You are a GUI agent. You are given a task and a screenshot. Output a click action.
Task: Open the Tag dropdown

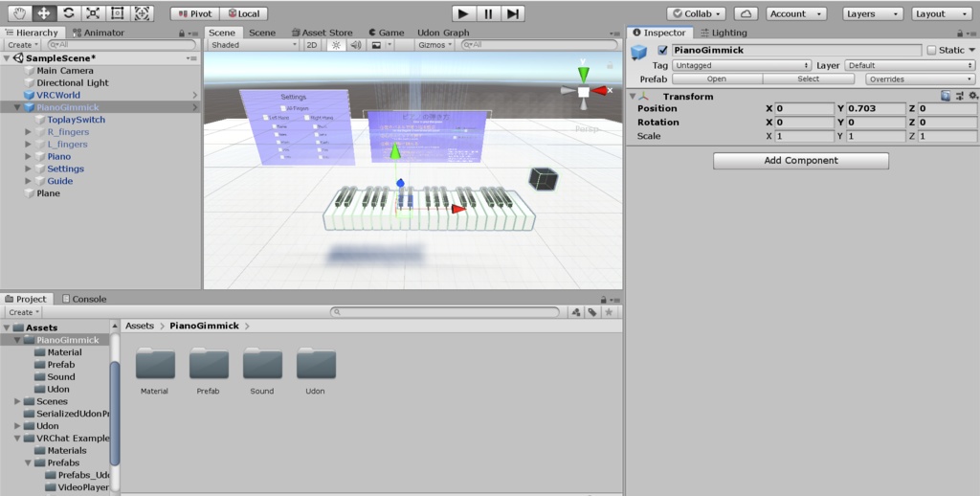point(742,65)
